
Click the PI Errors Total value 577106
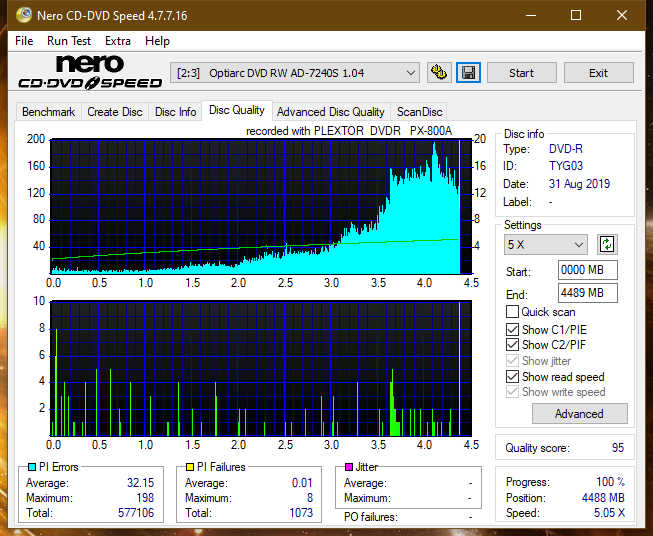[x=136, y=513]
